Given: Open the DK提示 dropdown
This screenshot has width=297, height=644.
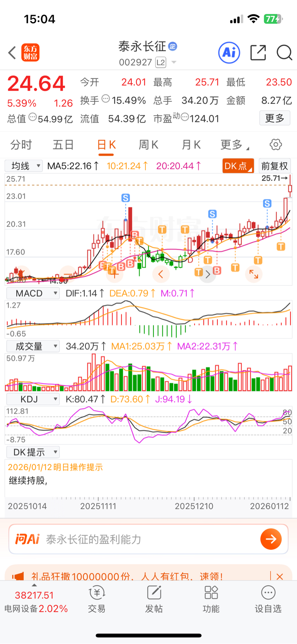Looking at the screenshot, I should pos(33,452).
